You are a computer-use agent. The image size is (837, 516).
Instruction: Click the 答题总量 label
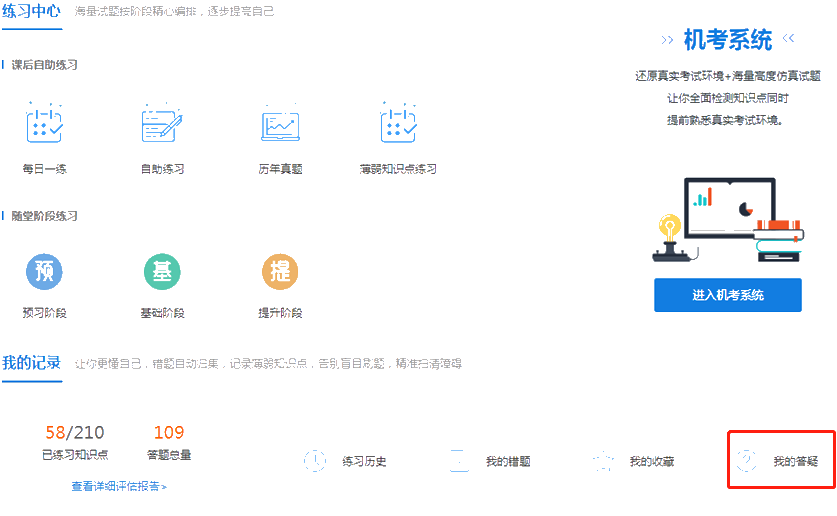[x=169, y=455]
